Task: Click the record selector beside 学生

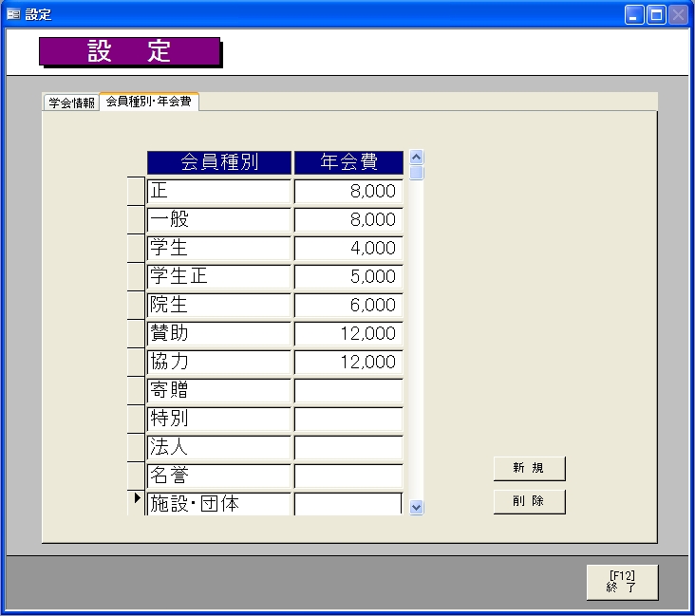Action: (x=136, y=248)
